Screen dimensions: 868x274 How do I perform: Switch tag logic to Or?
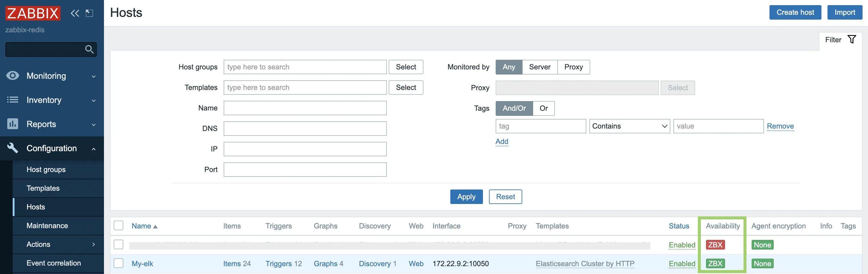(x=543, y=108)
